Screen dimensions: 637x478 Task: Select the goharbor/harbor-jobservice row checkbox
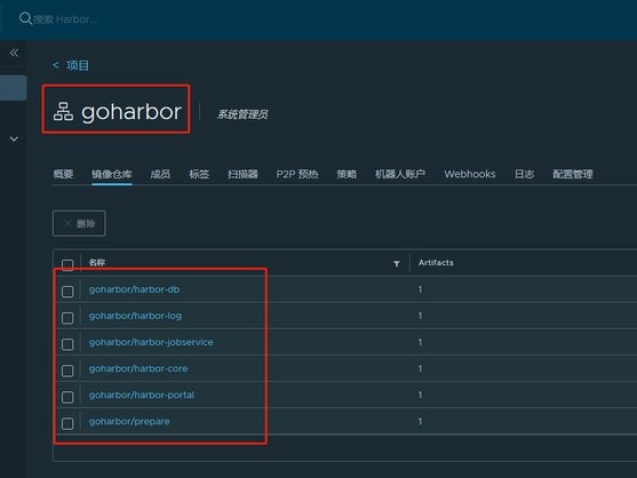point(67,344)
